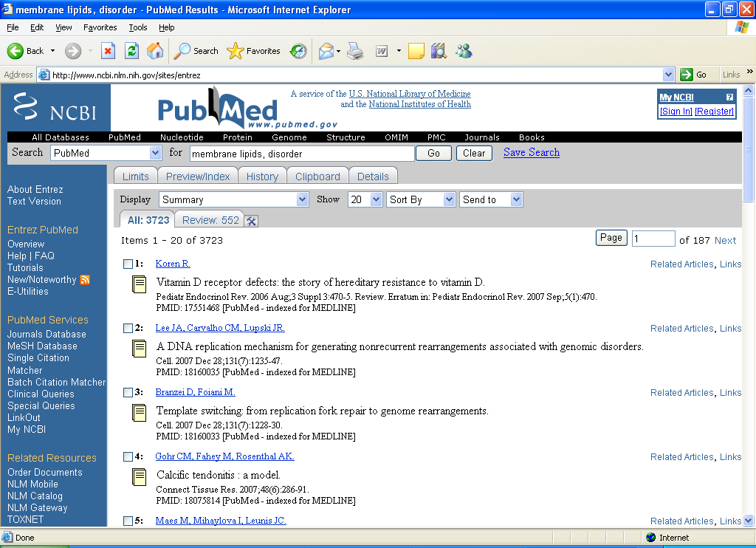
Task: Open the Back button history arrow
Action: 52,51
